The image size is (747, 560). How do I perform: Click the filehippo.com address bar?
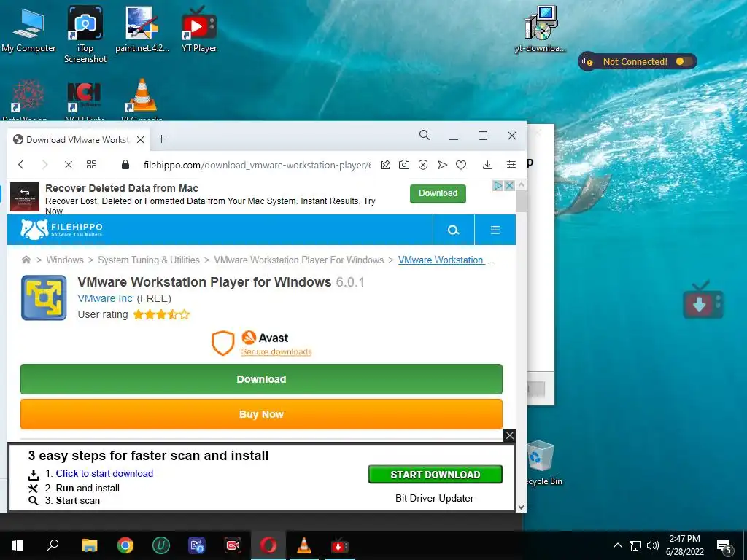tap(256, 166)
